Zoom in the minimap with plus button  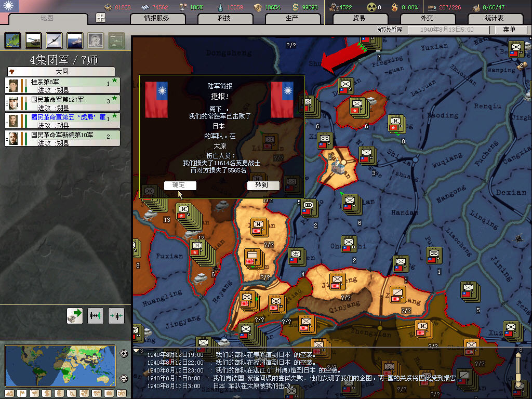pos(124,353)
